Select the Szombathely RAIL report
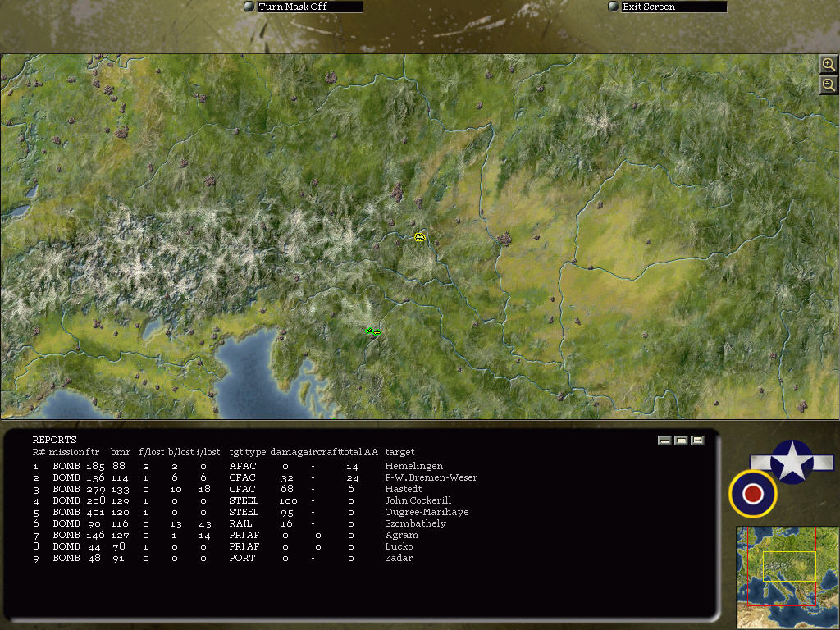Viewport: 840px width, 630px height. [239, 523]
